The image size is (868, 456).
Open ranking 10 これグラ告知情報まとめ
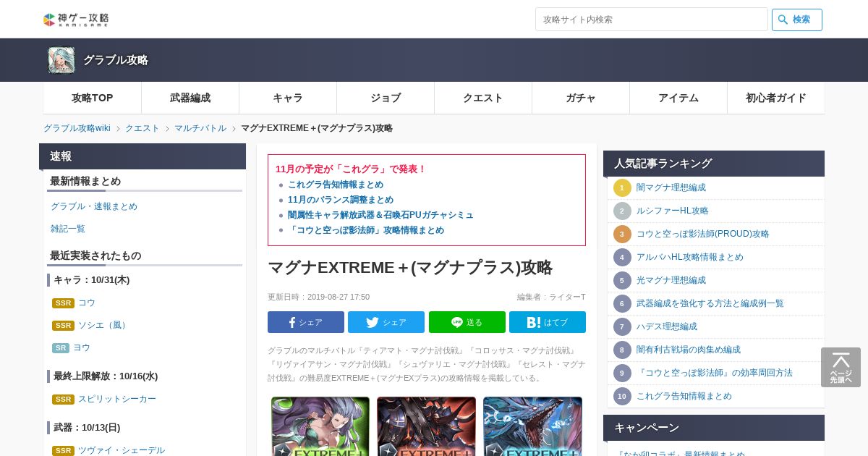[x=684, y=396]
